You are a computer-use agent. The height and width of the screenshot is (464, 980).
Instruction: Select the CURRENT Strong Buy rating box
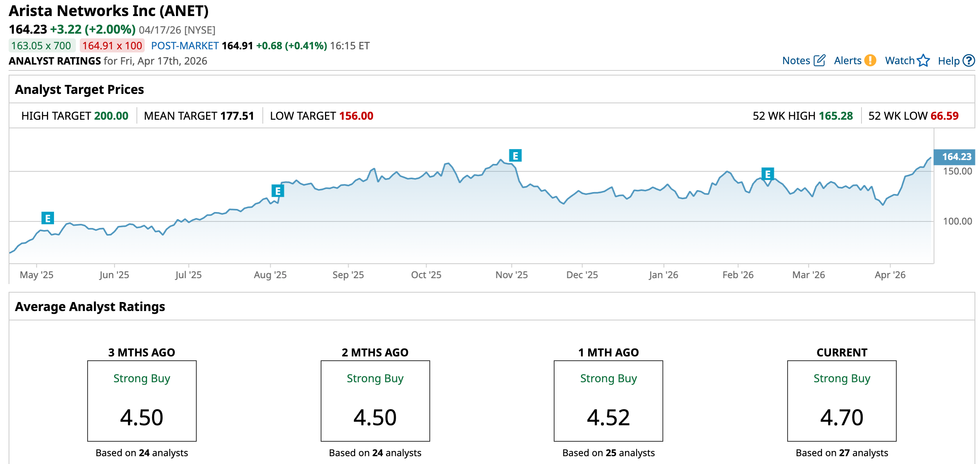coord(842,401)
